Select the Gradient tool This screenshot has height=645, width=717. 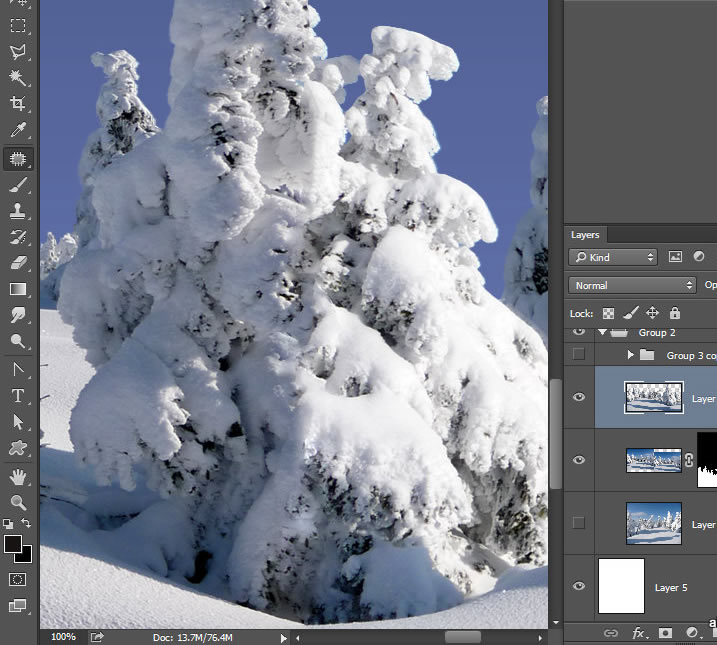(x=18, y=289)
